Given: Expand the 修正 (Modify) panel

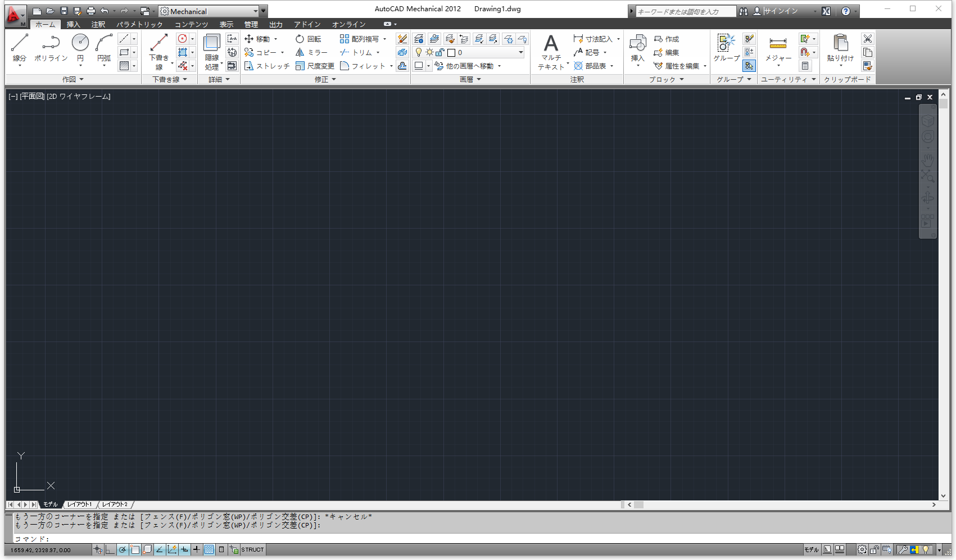Looking at the screenshot, I should [325, 79].
